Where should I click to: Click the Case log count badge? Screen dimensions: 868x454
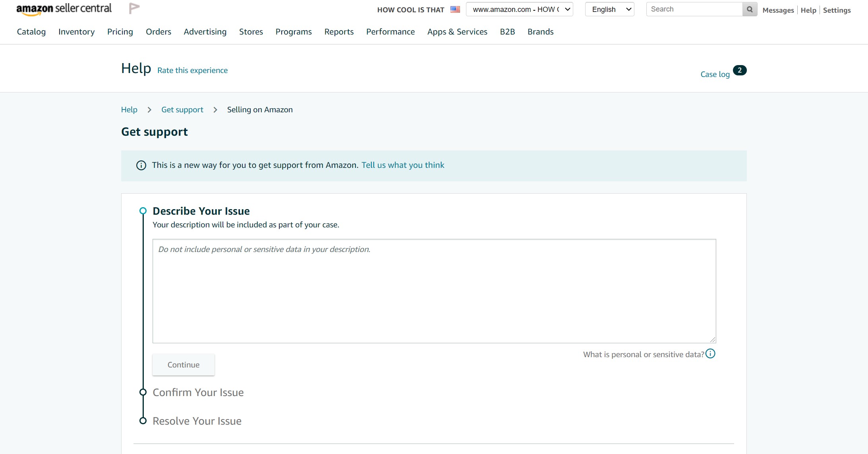[x=740, y=70]
